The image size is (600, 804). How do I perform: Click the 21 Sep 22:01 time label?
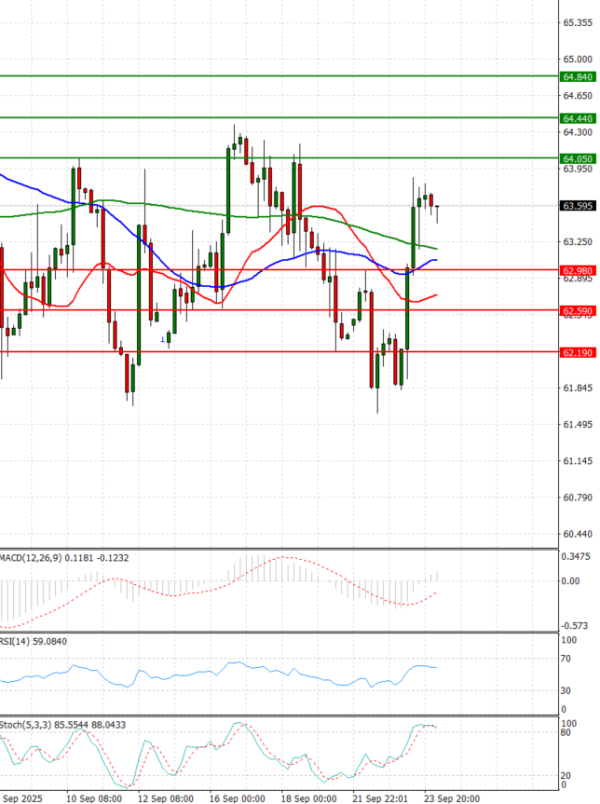[x=380, y=798]
